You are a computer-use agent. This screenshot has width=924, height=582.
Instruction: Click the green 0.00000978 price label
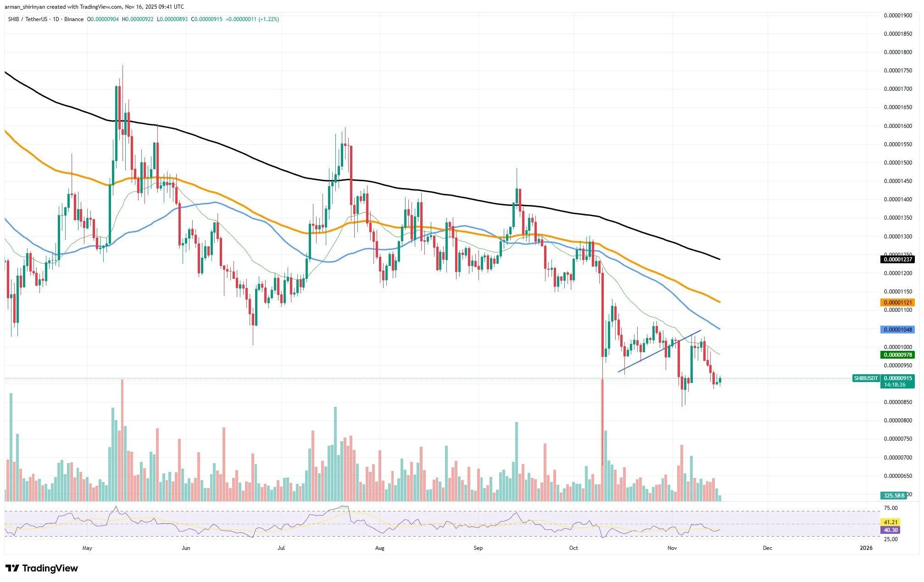pyautogui.click(x=897, y=355)
